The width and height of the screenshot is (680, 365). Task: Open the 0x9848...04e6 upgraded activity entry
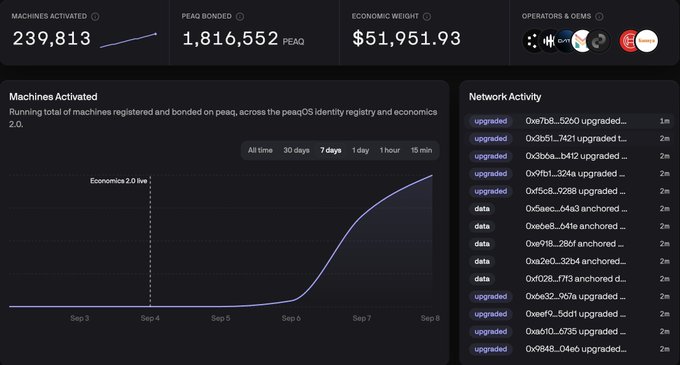[569, 349]
